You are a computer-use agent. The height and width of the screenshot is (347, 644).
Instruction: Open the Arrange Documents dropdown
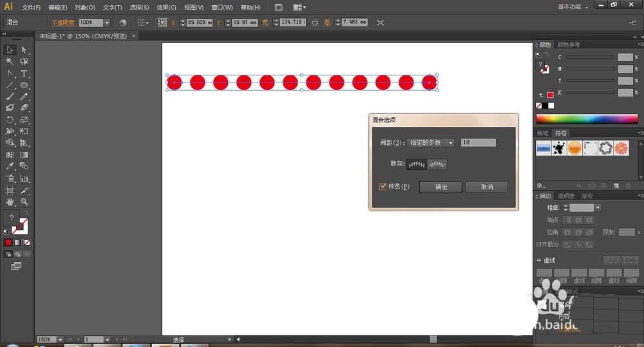pos(299,7)
